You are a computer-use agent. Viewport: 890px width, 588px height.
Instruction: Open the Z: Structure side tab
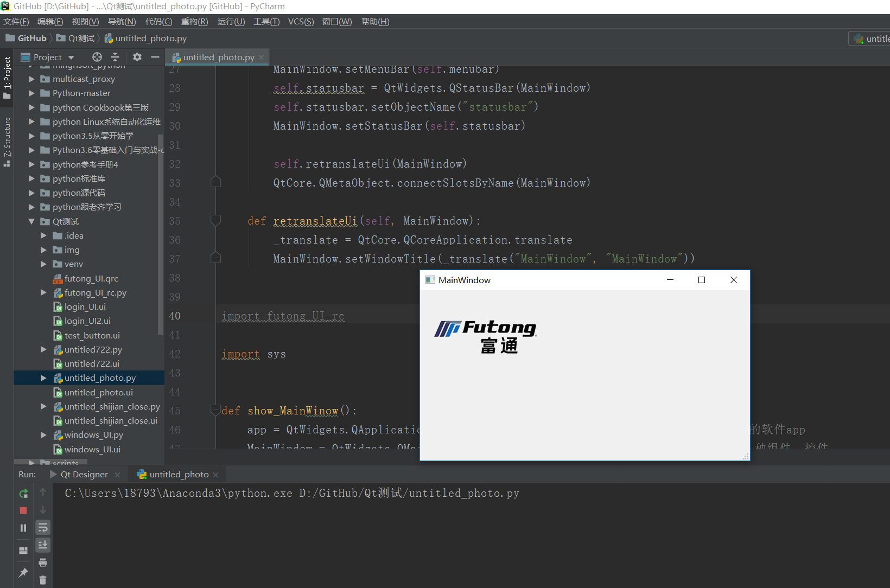click(7, 141)
